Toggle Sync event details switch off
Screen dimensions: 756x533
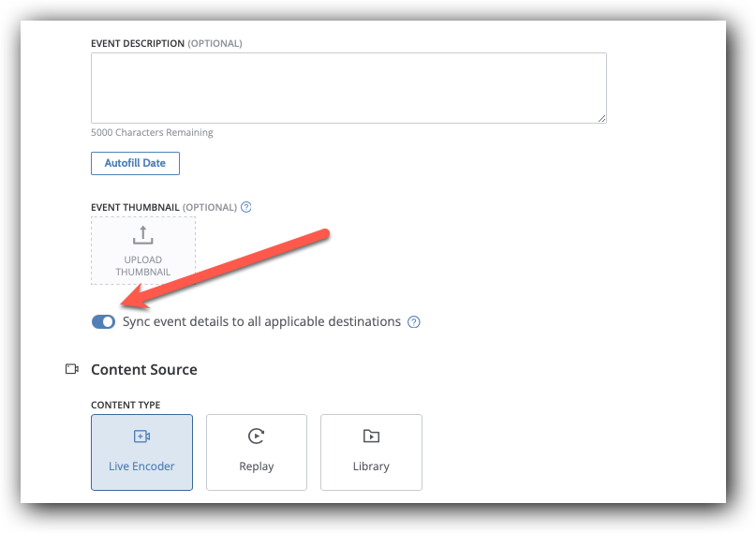tap(103, 322)
